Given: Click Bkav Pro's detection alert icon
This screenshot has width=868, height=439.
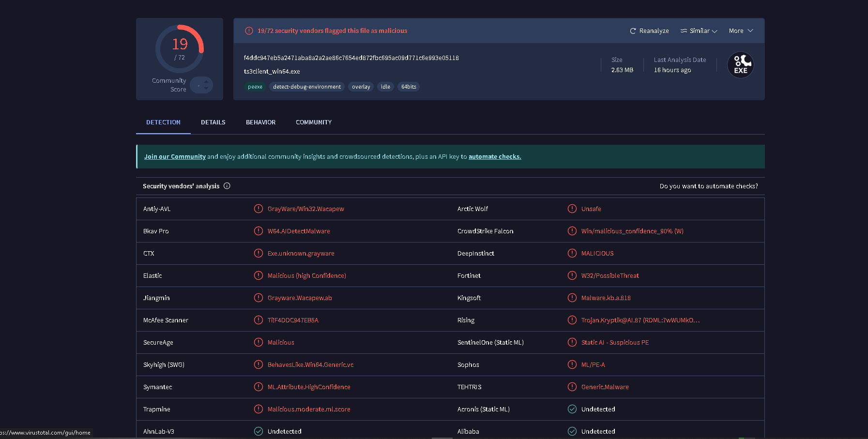Looking at the screenshot, I should point(259,231).
